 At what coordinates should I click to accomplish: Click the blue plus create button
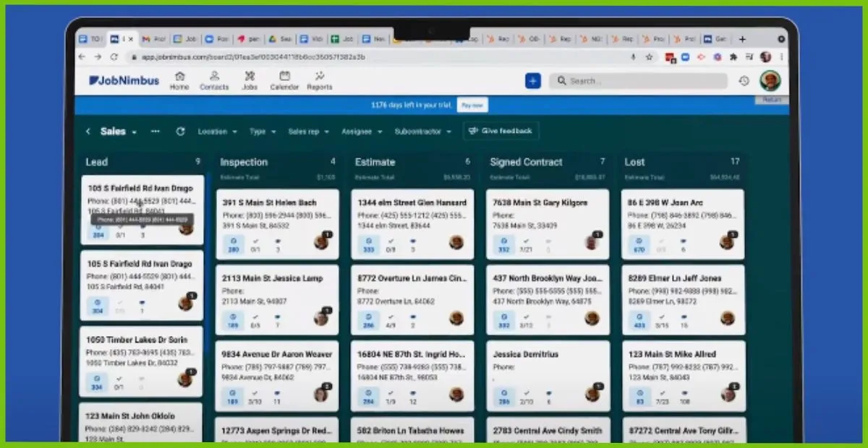point(533,81)
